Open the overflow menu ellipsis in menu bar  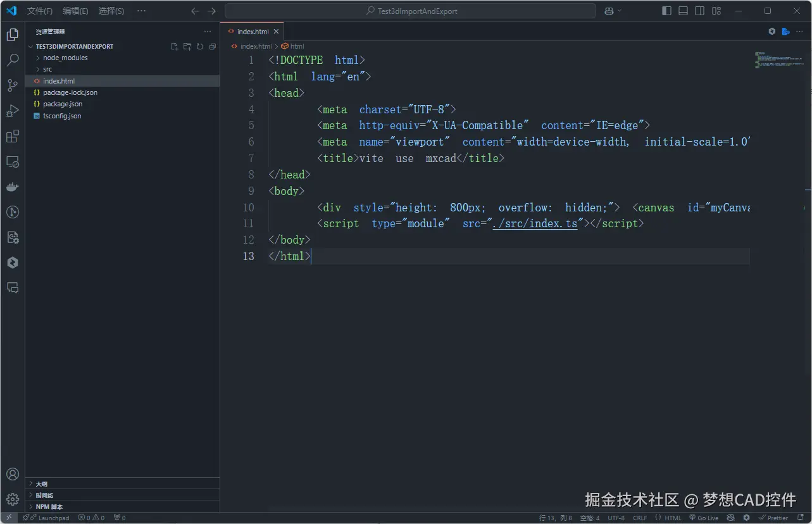coord(141,11)
